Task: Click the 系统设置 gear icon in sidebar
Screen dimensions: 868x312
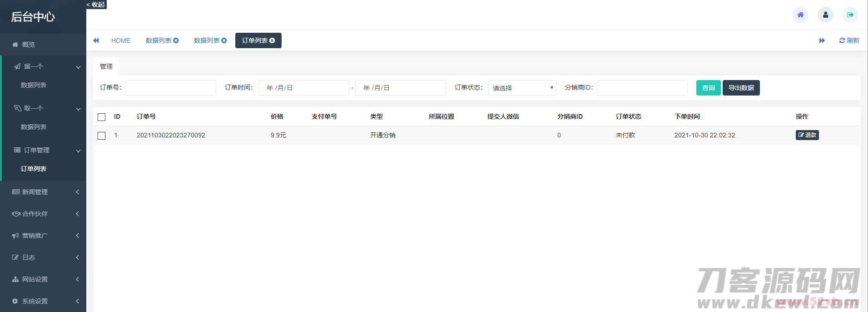Action: click(x=15, y=301)
